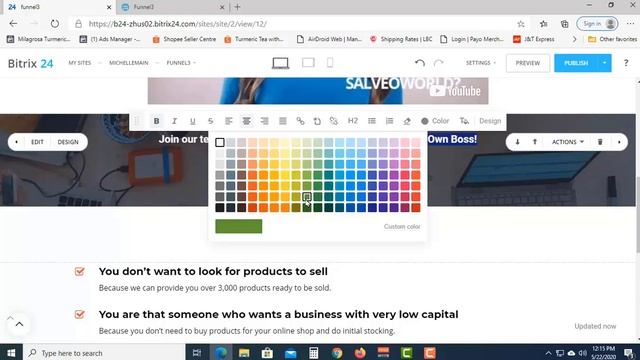The width and height of the screenshot is (640, 360).
Task: Delete block with trash icon
Action: pyautogui.click(x=600, y=142)
